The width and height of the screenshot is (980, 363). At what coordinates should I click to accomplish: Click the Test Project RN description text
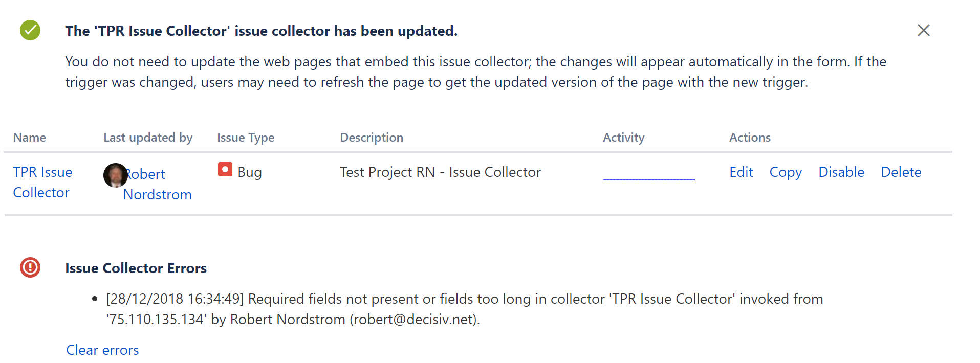point(440,172)
